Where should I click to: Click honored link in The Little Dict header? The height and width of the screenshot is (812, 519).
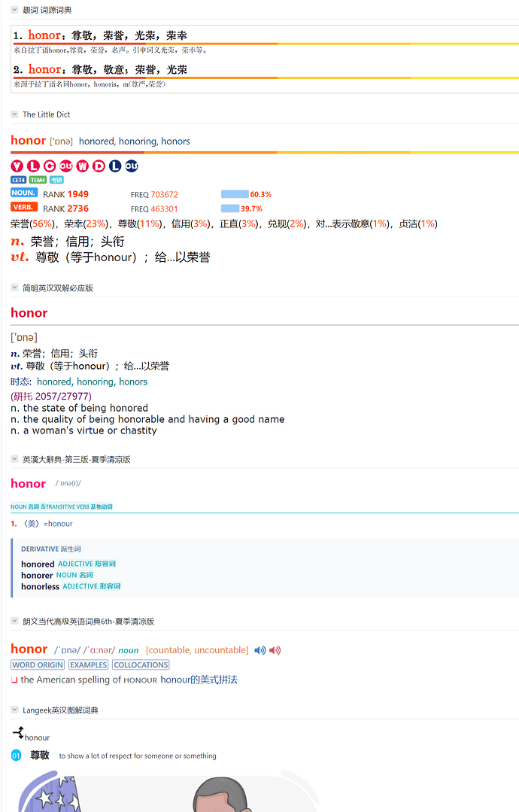tap(96, 141)
